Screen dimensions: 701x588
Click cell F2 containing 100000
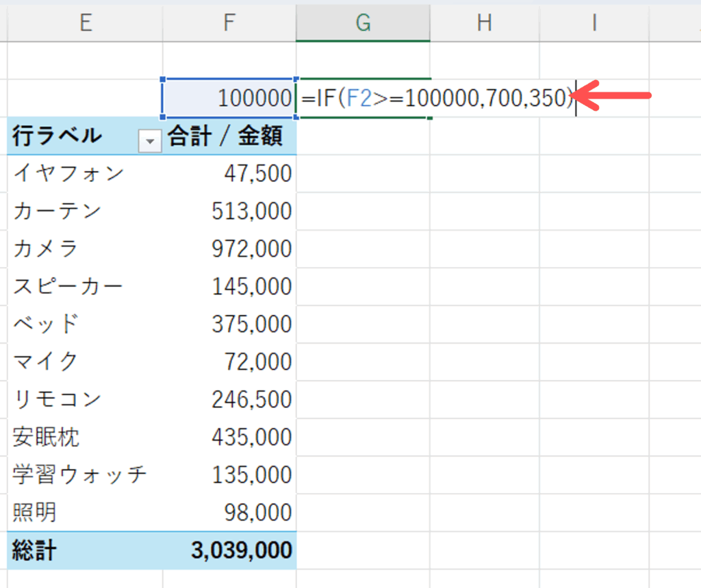click(x=229, y=99)
